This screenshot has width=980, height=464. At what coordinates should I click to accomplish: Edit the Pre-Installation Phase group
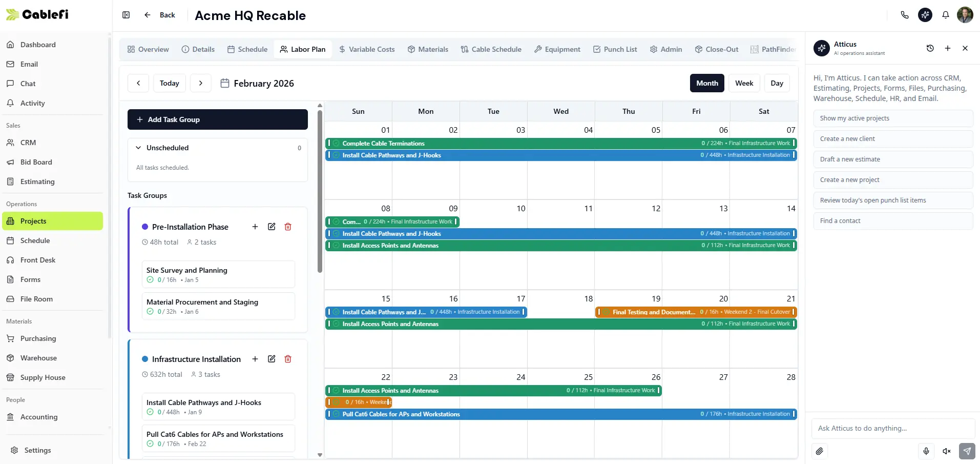point(272,227)
